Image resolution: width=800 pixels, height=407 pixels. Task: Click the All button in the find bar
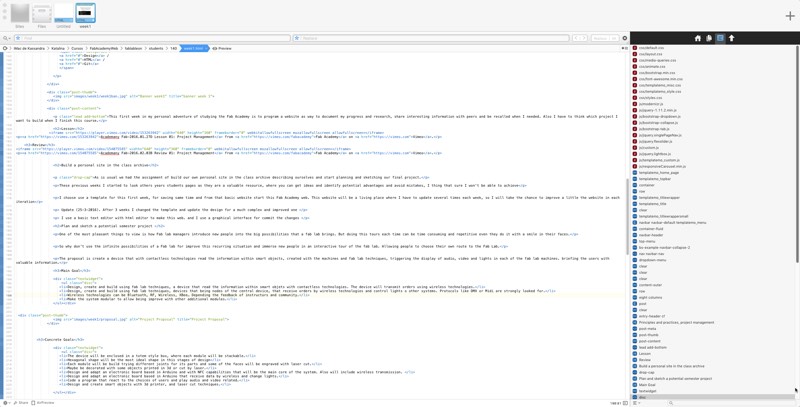(x=614, y=38)
